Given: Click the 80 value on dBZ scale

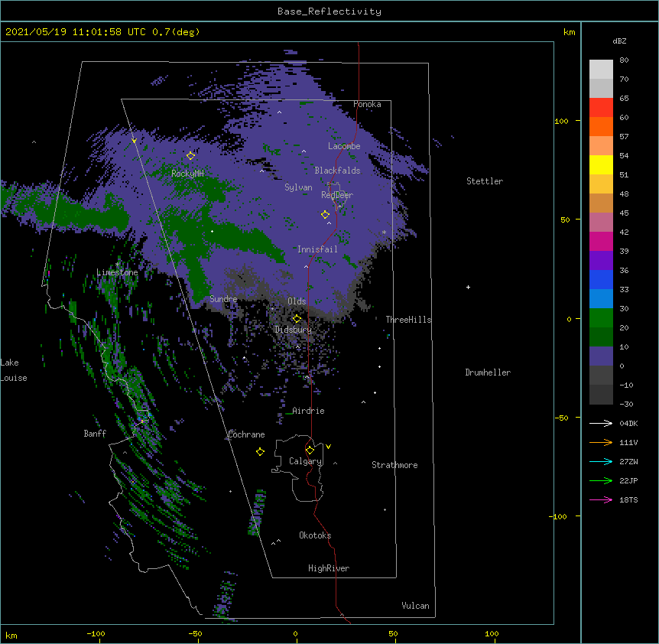Looking at the screenshot, I should [x=624, y=60].
